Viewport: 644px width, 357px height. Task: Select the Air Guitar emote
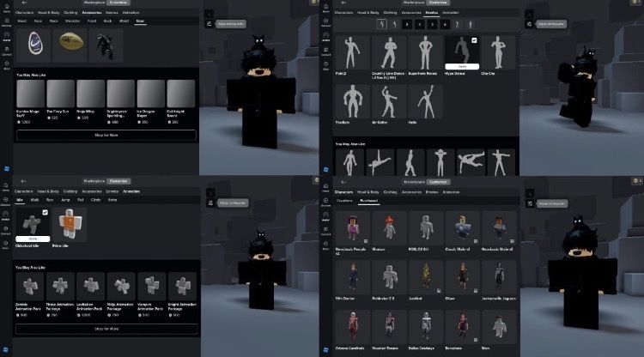point(388,104)
